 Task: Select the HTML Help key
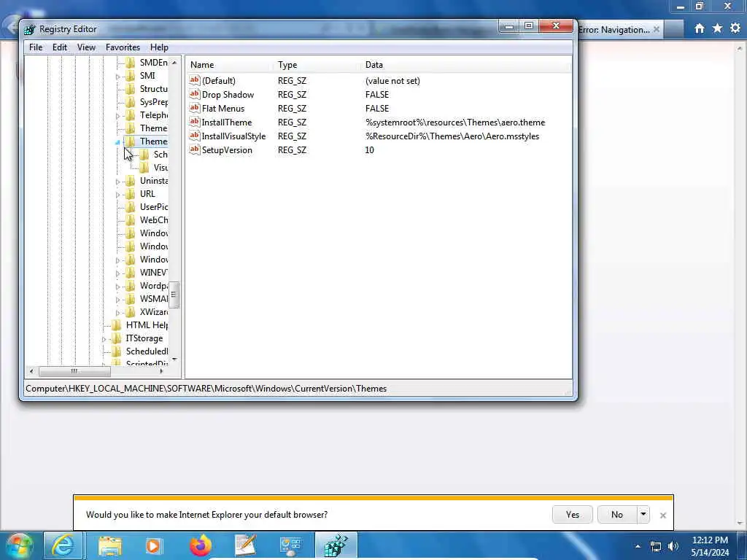147,324
